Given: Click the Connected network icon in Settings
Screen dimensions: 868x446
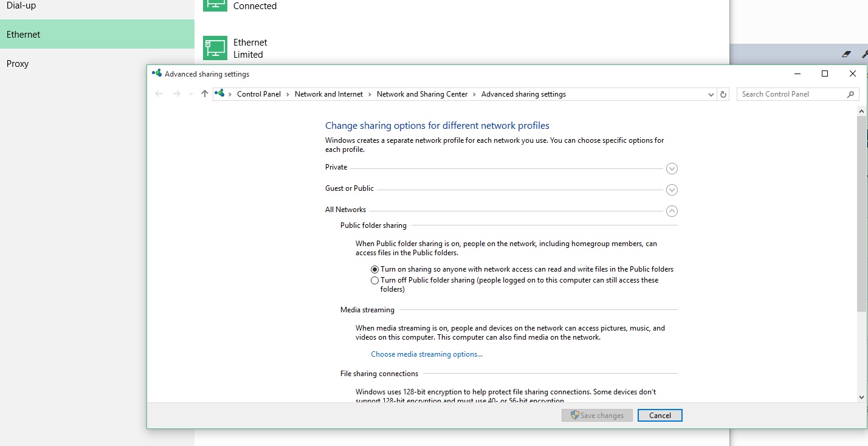Looking at the screenshot, I should pos(215,5).
